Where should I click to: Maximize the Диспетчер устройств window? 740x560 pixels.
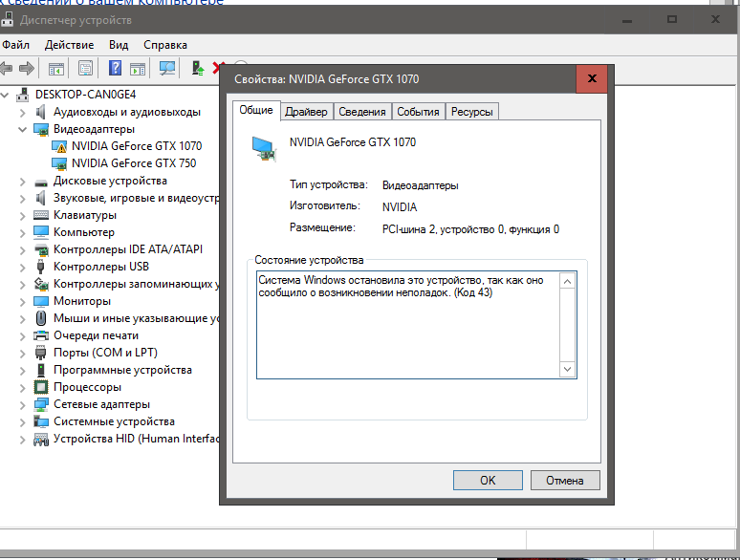click(x=672, y=20)
